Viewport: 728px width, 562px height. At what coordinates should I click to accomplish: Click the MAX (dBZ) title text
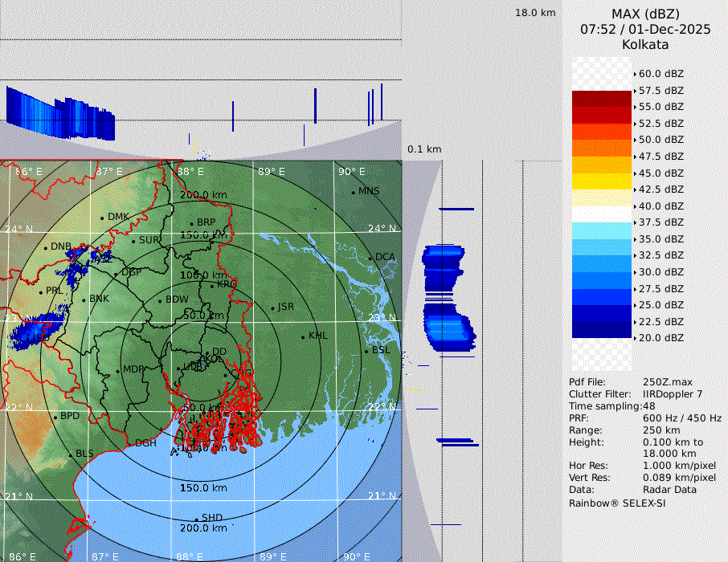pyautogui.click(x=645, y=14)
